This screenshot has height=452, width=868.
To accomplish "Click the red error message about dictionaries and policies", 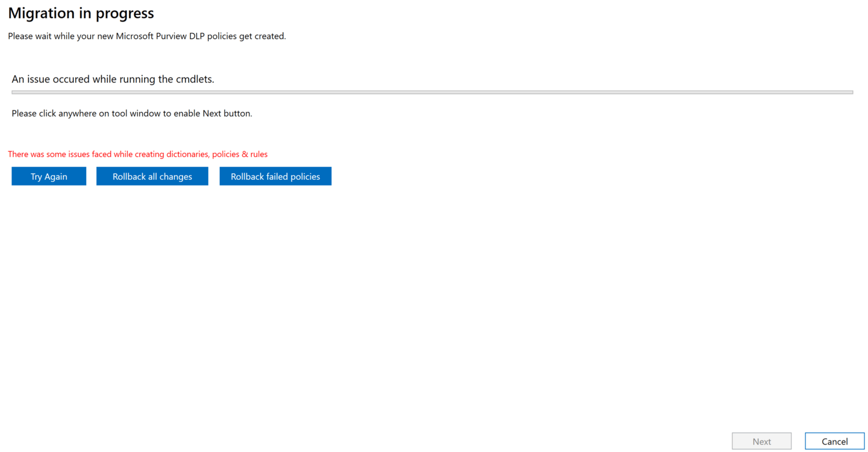I will tap(138, 154).
